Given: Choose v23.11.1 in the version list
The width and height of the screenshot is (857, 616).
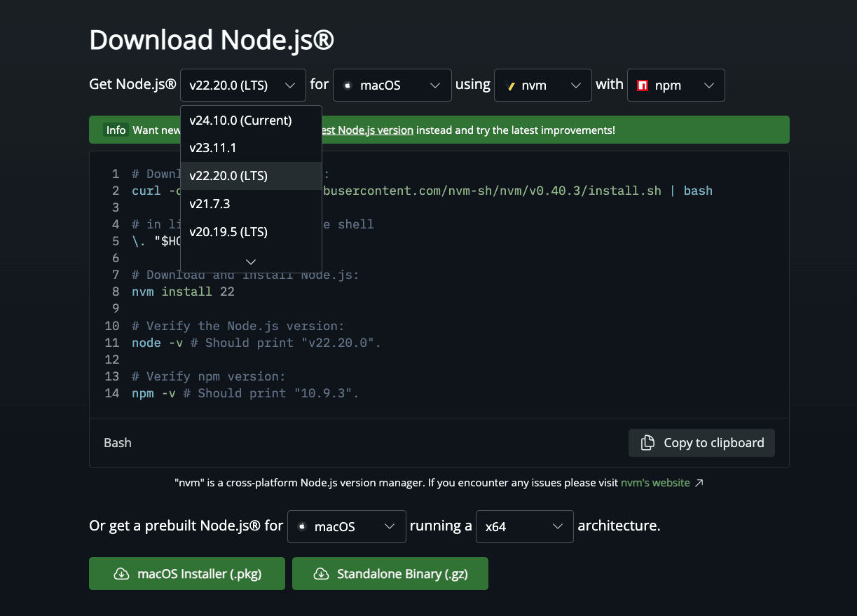Looking at the screenshot, I should (x=213, y=148).
